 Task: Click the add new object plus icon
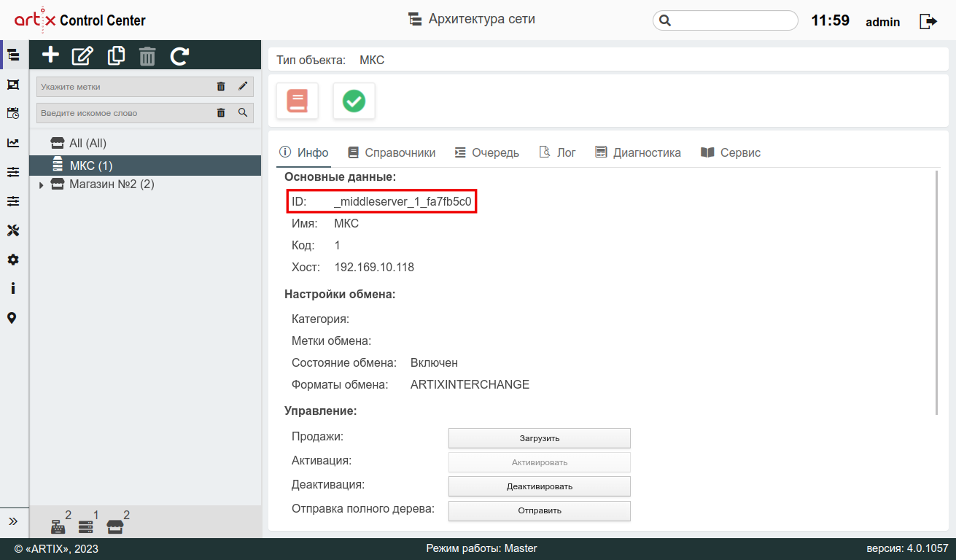(50, 55)
